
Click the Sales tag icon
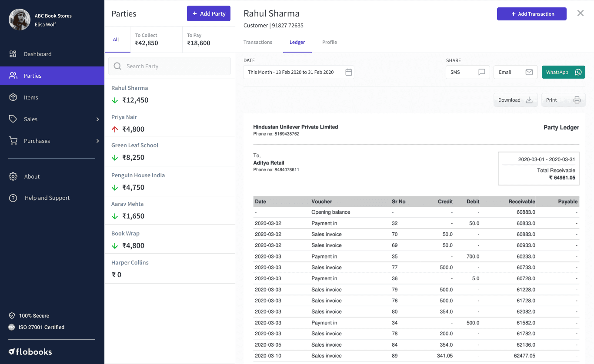13,119
